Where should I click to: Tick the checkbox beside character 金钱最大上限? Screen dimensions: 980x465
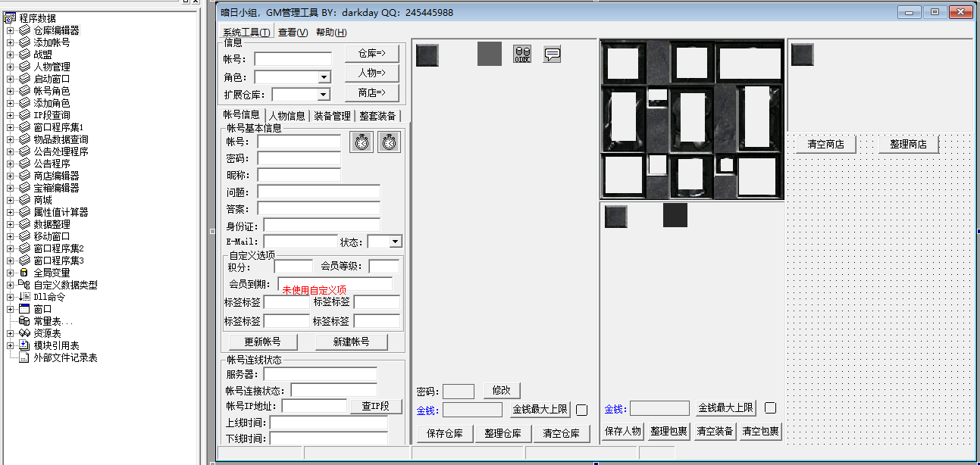tap(770, 408)
